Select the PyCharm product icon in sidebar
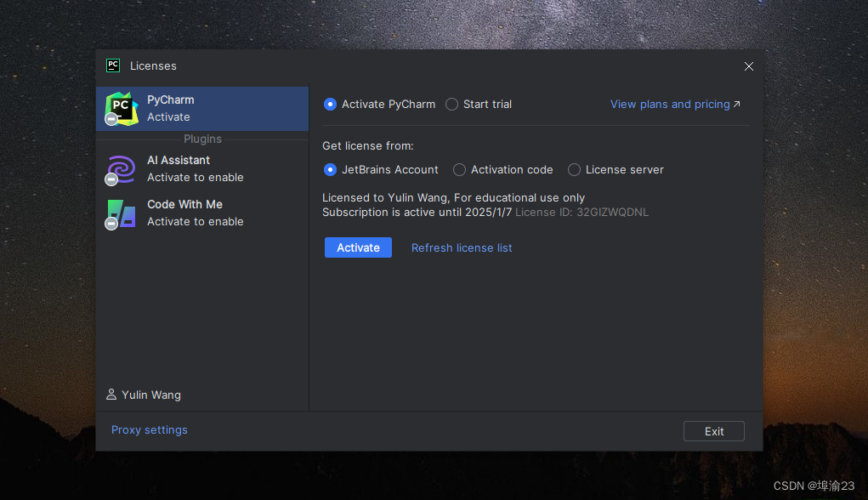868x500 pixels. click(x=122, y=109)
